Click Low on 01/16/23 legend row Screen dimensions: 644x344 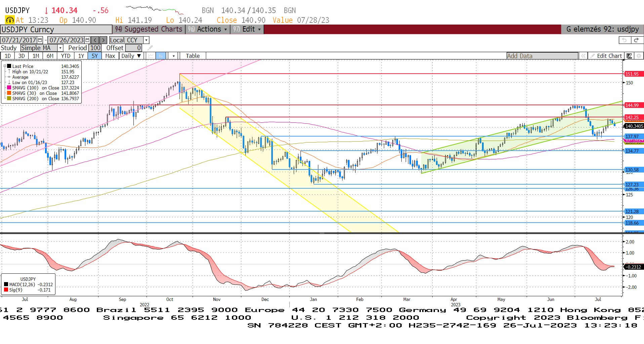(43, 82)
